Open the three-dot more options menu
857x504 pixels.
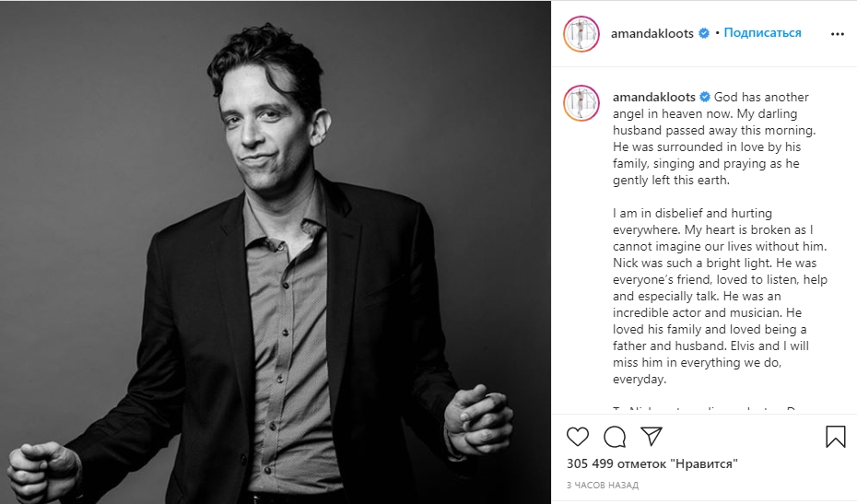pos(838,34)
